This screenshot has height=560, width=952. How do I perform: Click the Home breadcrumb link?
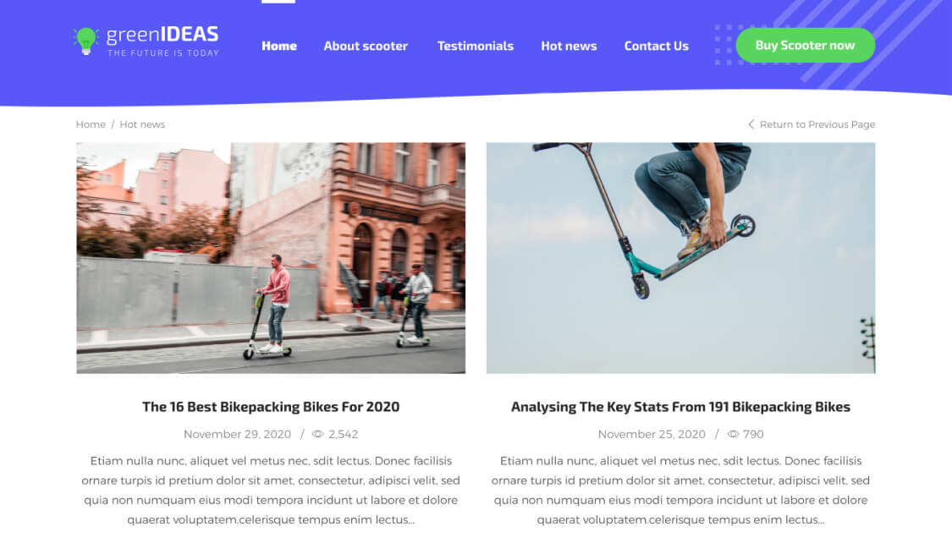(91, 124)
